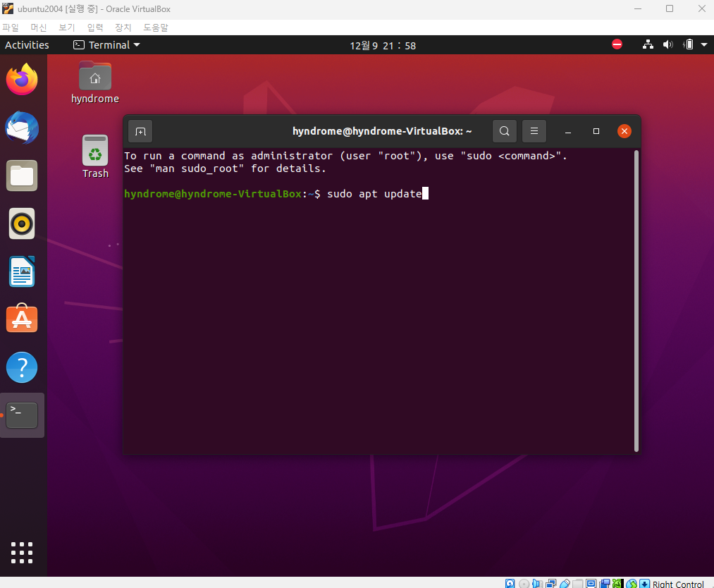Open the hyndrome home folder icon
714x588 pixels.
(x=94, y=83)
